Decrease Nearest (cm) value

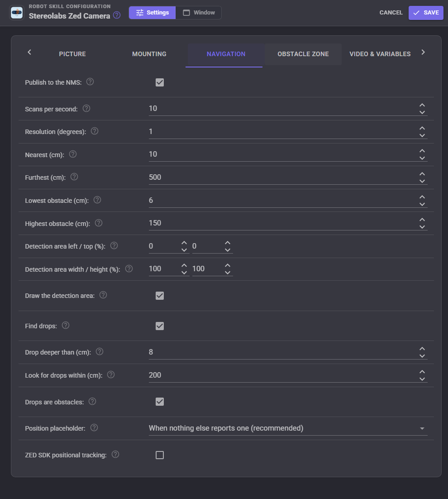click(x=422, y=158)
